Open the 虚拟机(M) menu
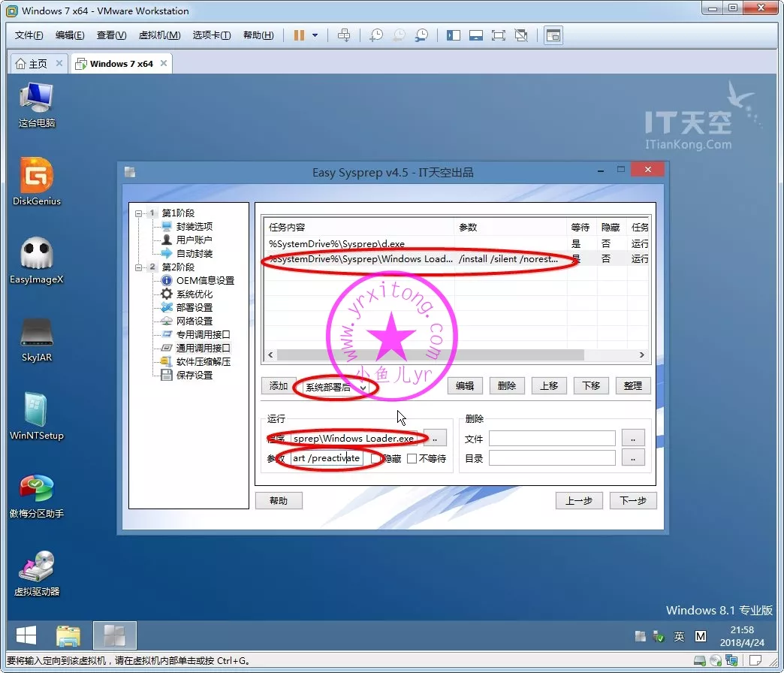784x673 pixels. (159, 35)
